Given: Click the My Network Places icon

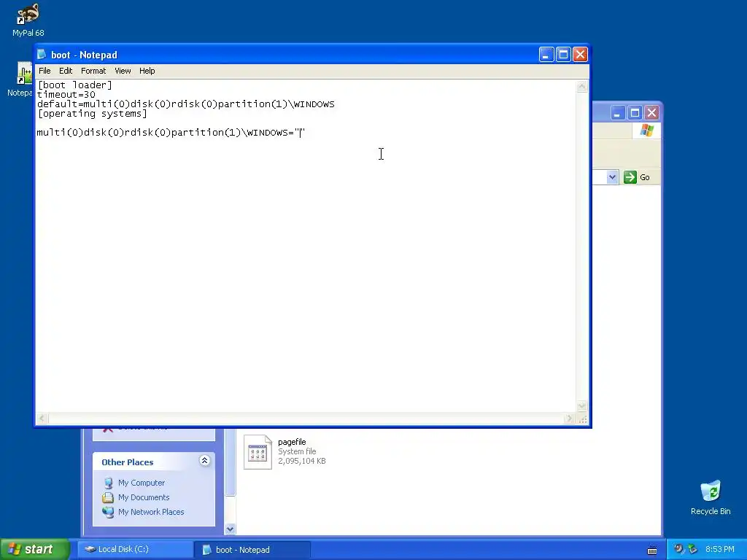Looking at the screenshot, I should [x=108, y=512].
